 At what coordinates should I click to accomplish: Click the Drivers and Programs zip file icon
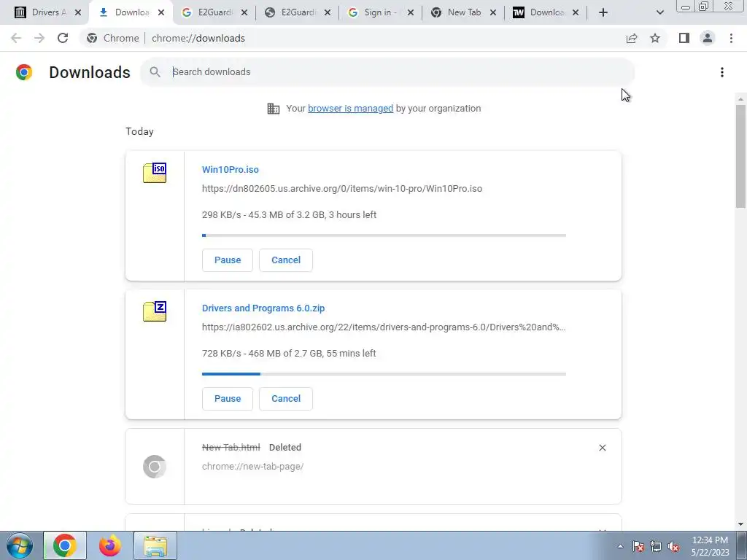tap(155, 311)
